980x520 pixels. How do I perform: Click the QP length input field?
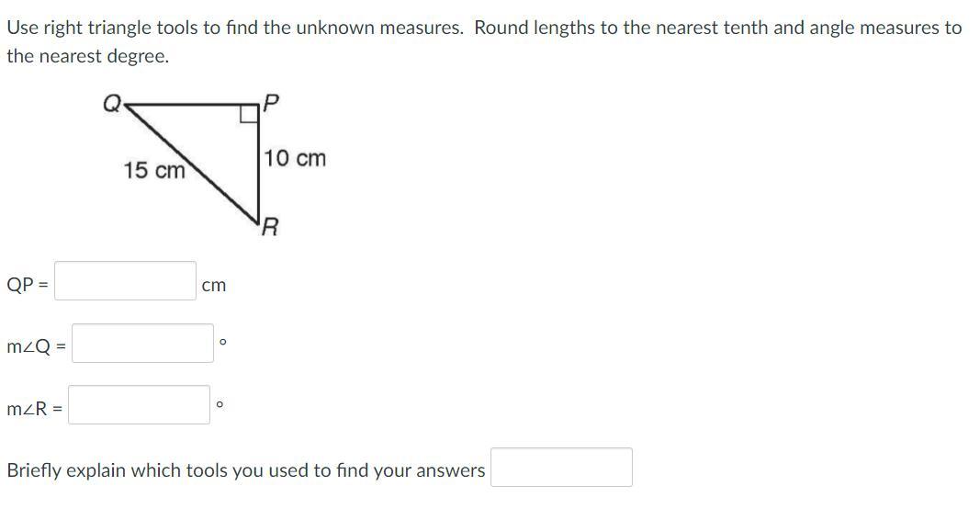pyautogui.click(x=125, y=280)
